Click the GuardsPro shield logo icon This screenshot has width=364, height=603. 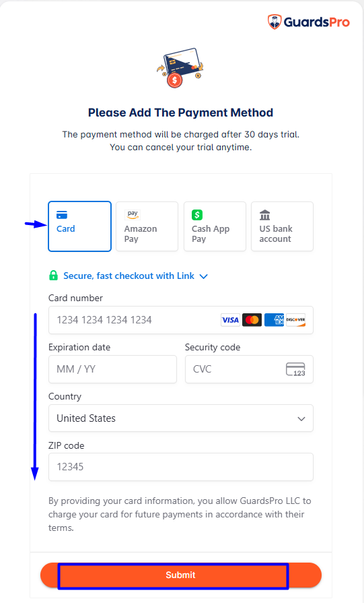(x=275, y=22)
